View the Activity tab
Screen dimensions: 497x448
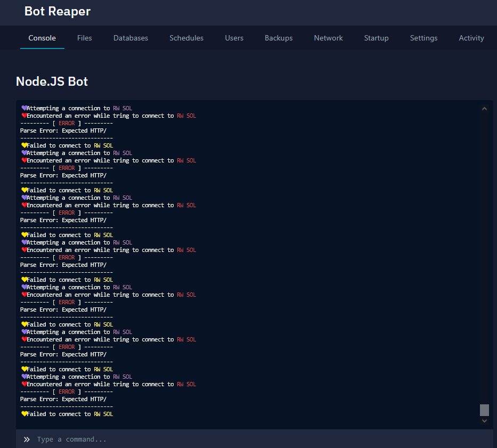471,38
